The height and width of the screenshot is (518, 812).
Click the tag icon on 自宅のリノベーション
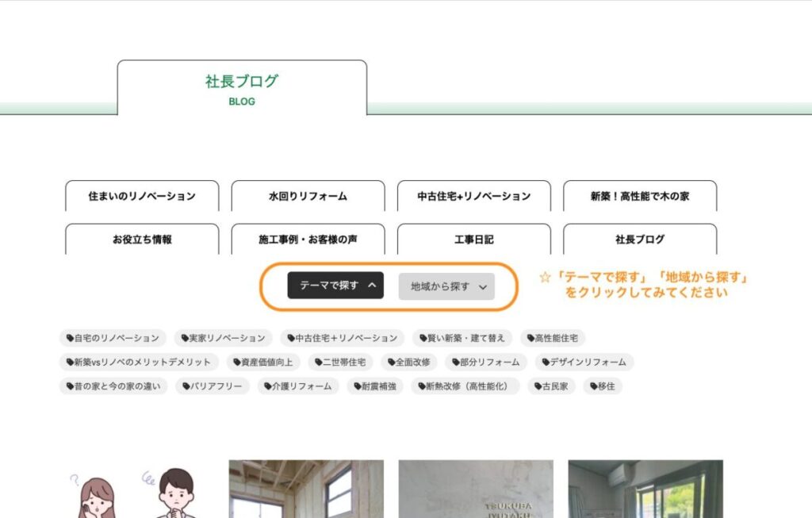[70, 339]
